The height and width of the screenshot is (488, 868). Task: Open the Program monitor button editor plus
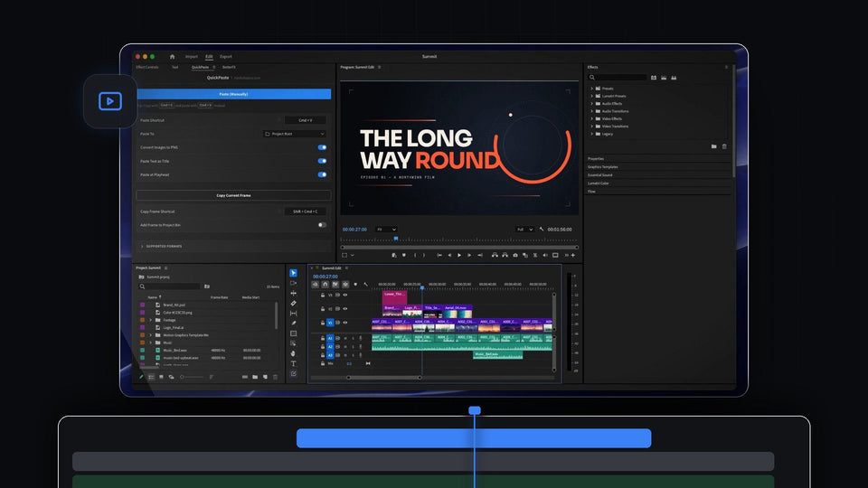[x=573, y=255]
